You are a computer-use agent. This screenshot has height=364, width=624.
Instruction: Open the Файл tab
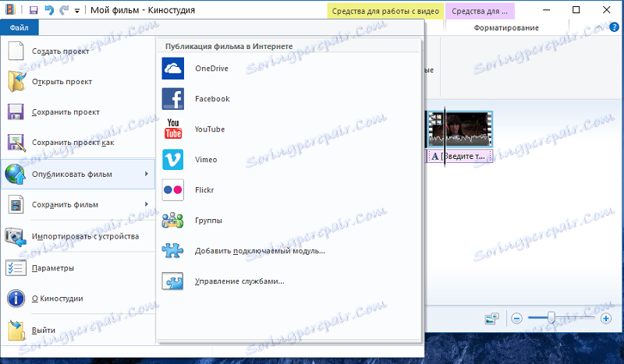pos(19,28)
